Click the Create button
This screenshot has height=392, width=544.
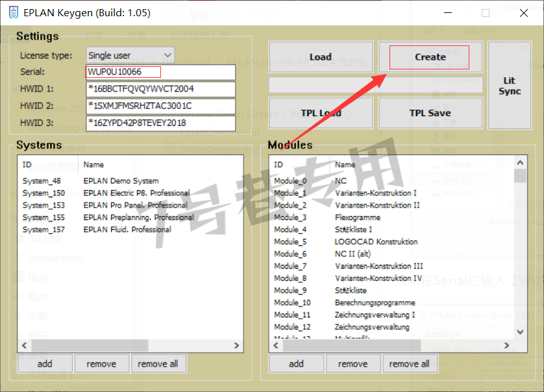430,57
